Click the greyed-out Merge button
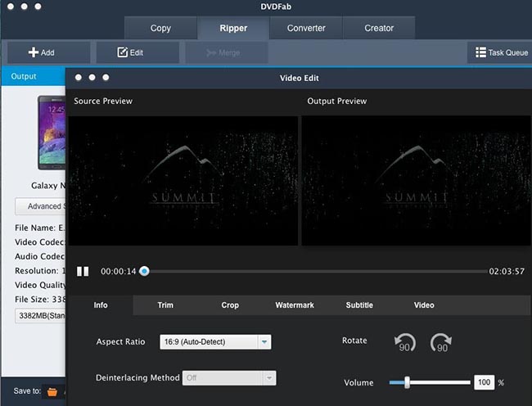Image resolution: width=532 pixels, height=406 pixels. [x=227, y=52]
